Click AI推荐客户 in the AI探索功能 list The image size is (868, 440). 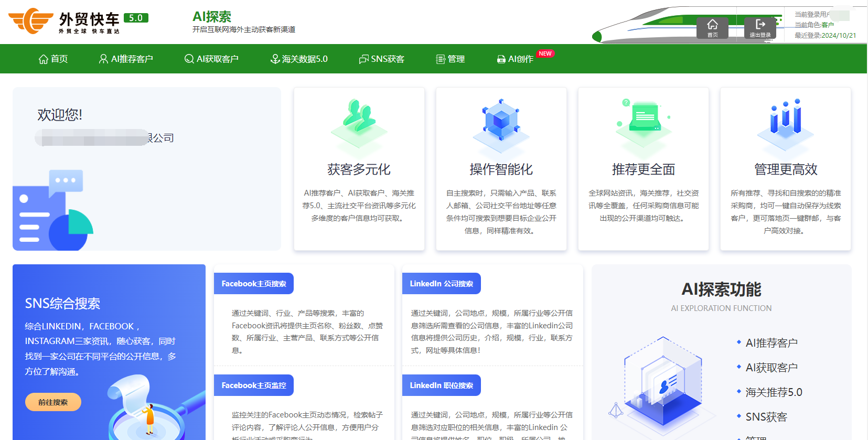771,343
